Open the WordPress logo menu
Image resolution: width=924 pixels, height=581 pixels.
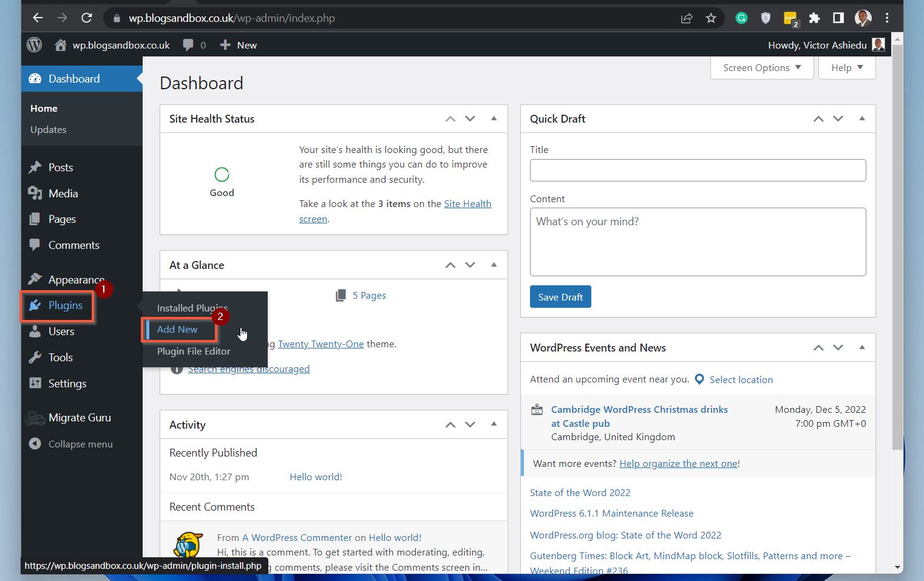point(35,45)
